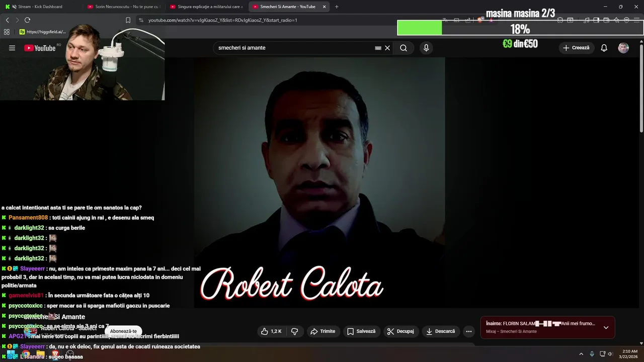Open the YouTube notifications bell
644x362 pixels.
pyautogui.click(x=604, y=48)
